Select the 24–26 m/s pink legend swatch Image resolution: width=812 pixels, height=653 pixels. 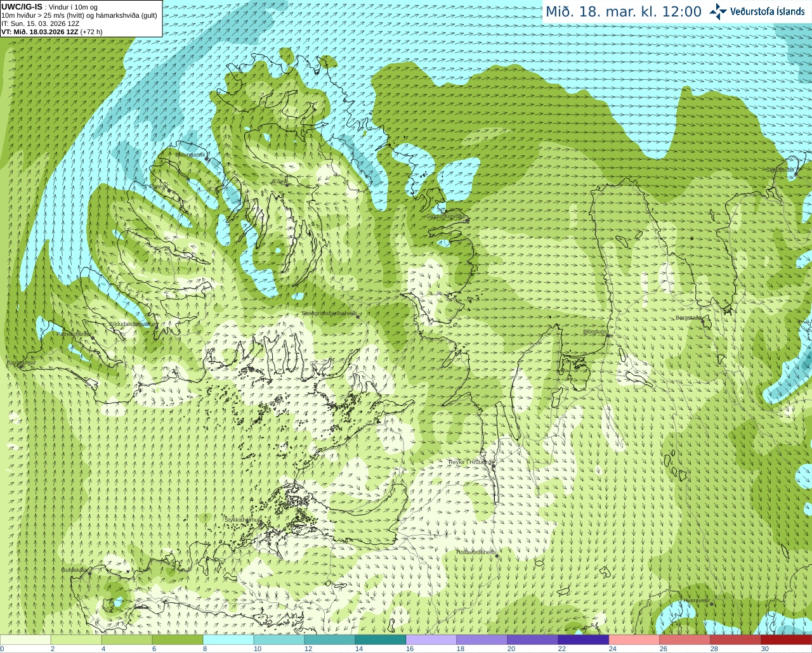[634, 640]
